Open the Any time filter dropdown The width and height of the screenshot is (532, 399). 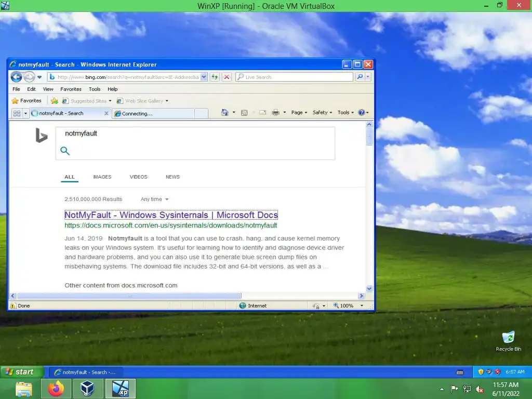pos(154,199)
